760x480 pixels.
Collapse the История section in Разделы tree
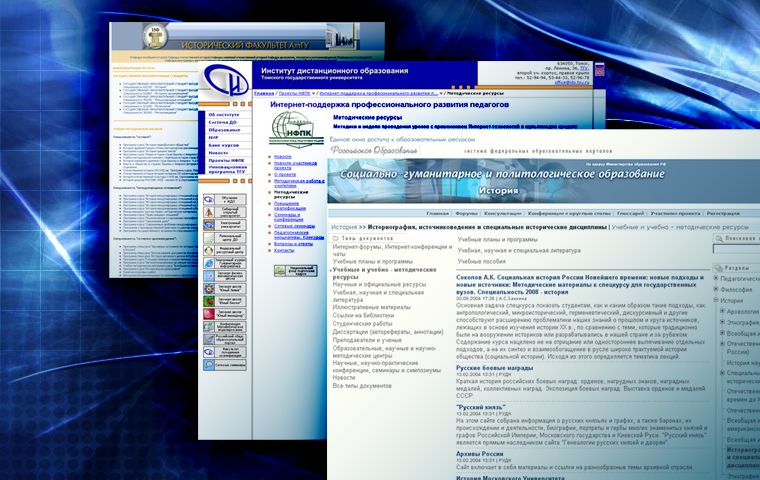click(715, 299)
